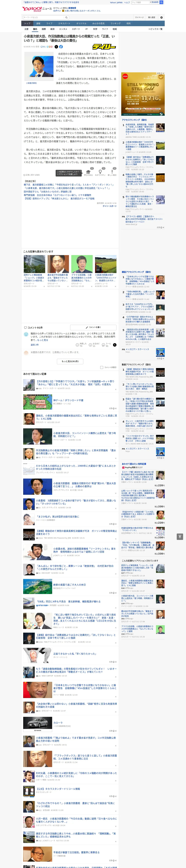Click 記事に関する報告 report icon link
Viewport: 186px width, 868px height.
(32, 175)
